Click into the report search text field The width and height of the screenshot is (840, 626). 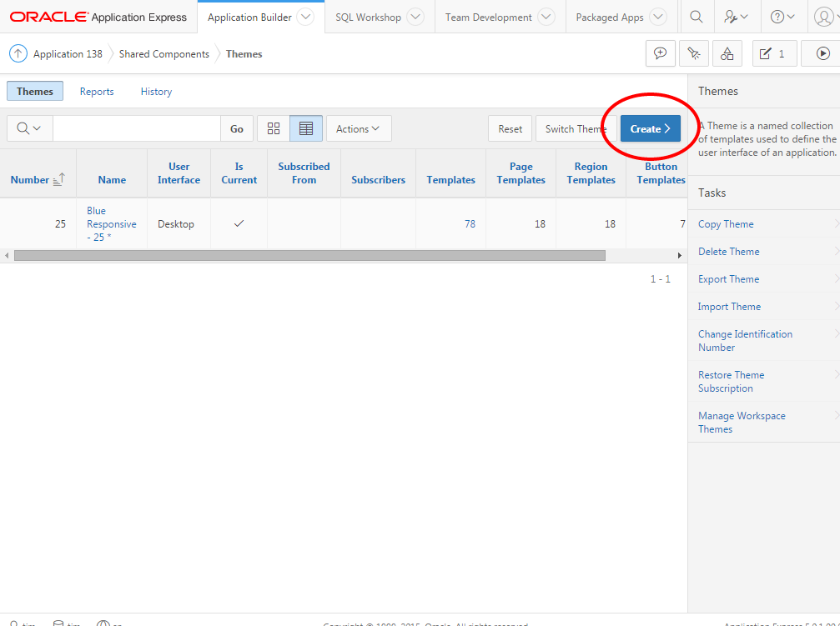pyautogui.click(x=136, y=128)
